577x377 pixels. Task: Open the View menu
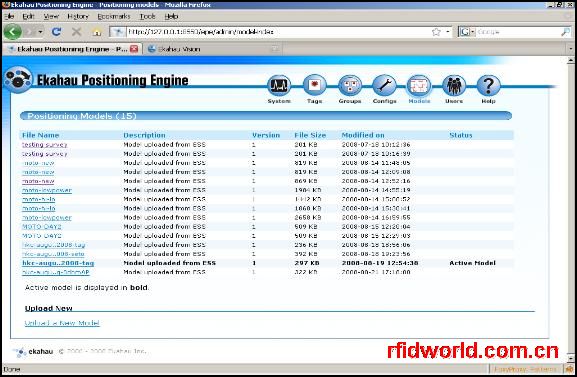click(51, 16)
